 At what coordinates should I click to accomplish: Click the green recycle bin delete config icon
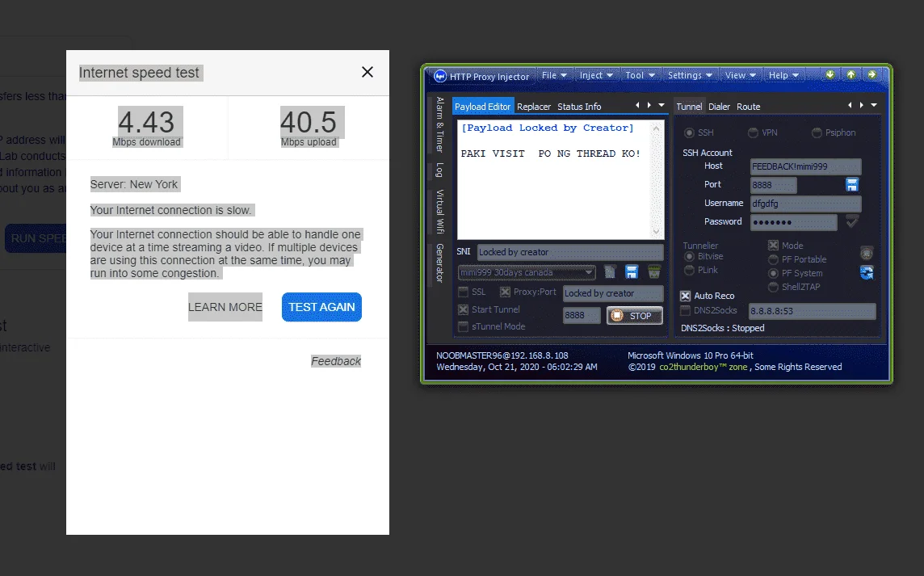[x=653, y=271]
